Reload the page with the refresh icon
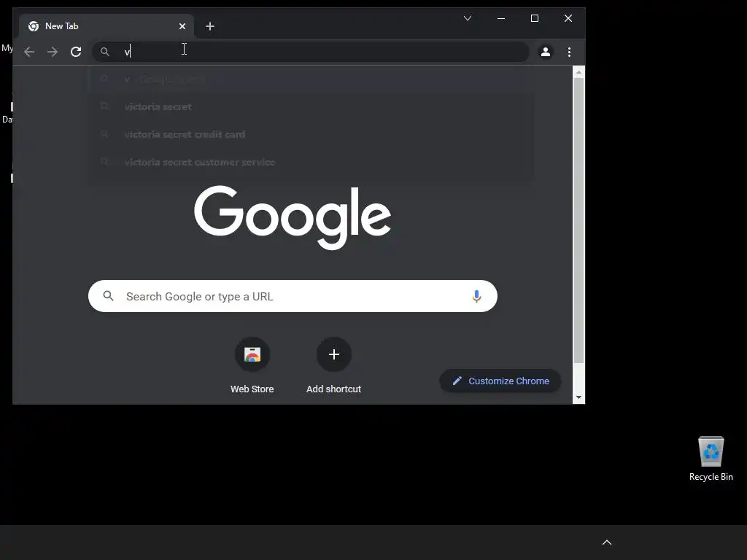This screenshot has width=747, height=560. point(76,52)
